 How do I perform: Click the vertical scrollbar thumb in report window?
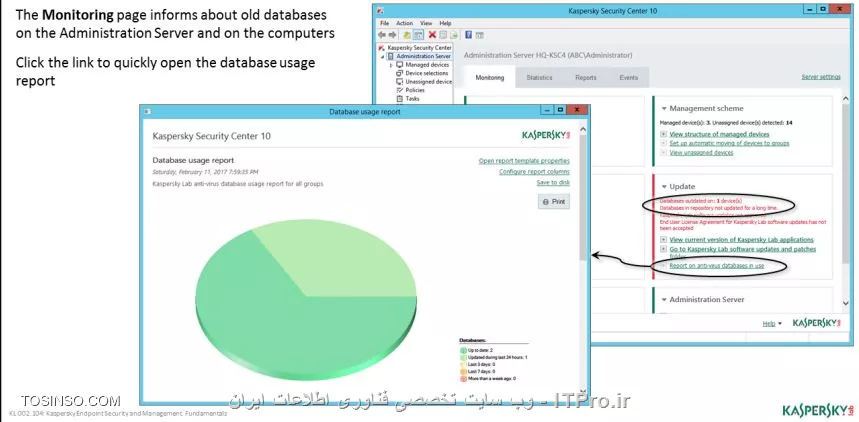[x=582, y=197]
